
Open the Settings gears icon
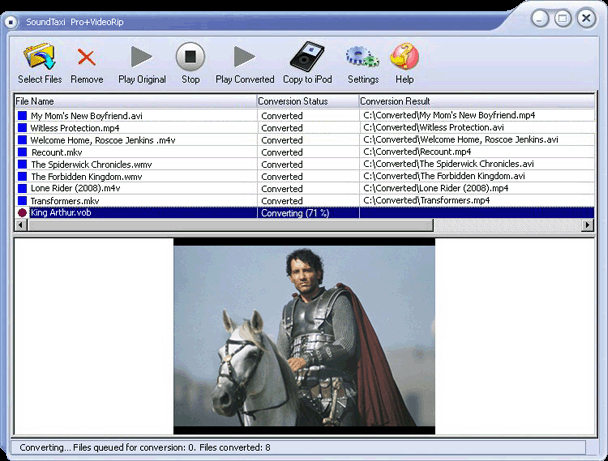[x=363, y=57]
